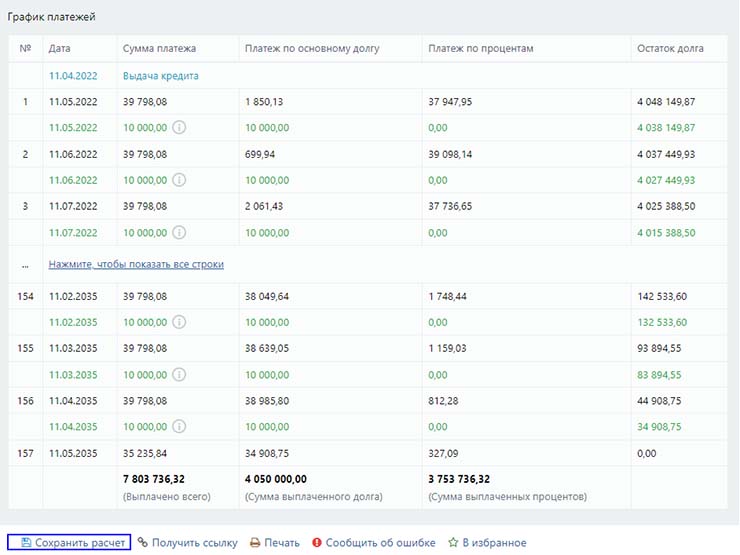
Task: Click info icon beside 11.04.2035 early payment
Action: click(x=179, y=426)
